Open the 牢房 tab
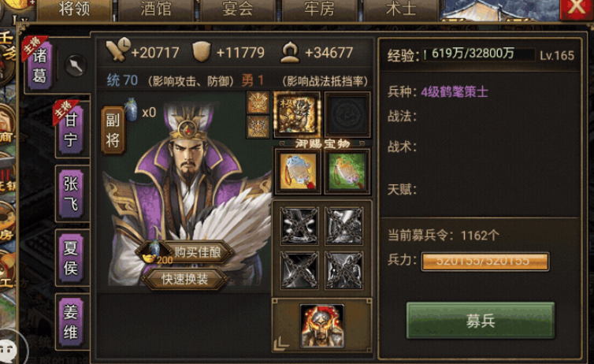This screenshot has width=594, height=364. click(319, 9)
